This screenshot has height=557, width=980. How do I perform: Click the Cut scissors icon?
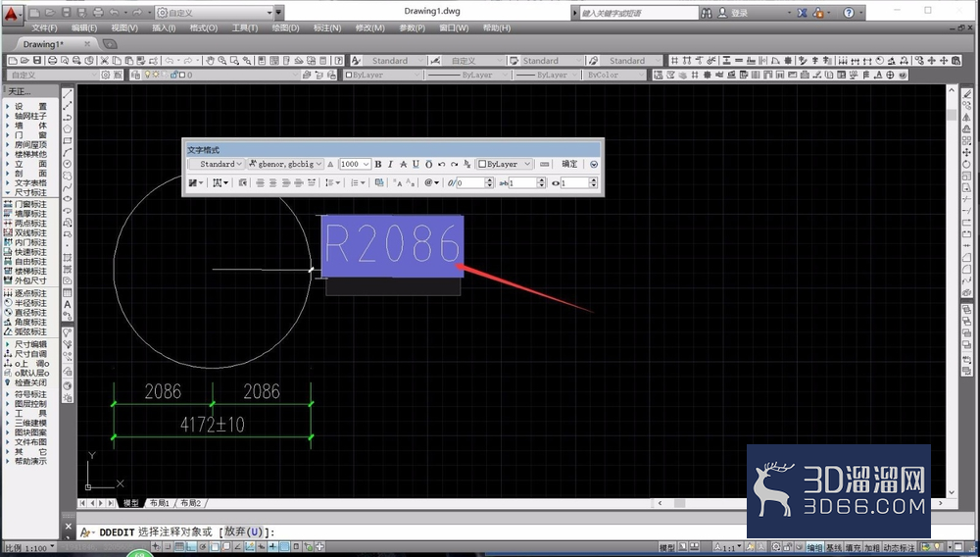click(x=105, y=61)
